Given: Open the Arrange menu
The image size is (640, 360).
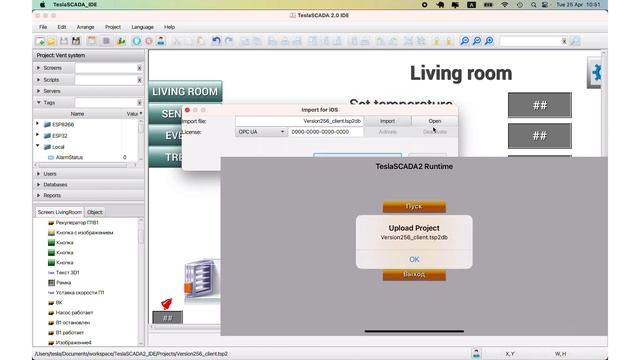Looking at the screenshot, I should pyautogui.click(x=85, y=27).
